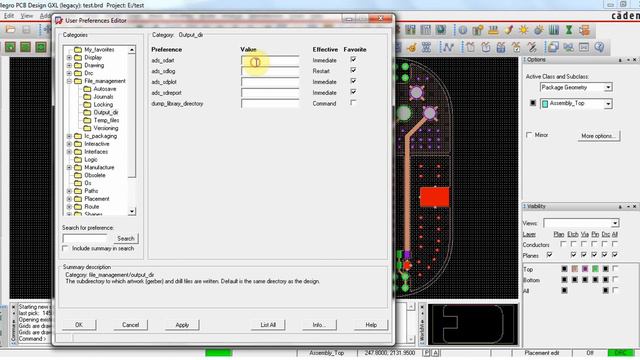Expand the Route category node
The height and width of the screenshot is (360, 640).
pos(69,207)
